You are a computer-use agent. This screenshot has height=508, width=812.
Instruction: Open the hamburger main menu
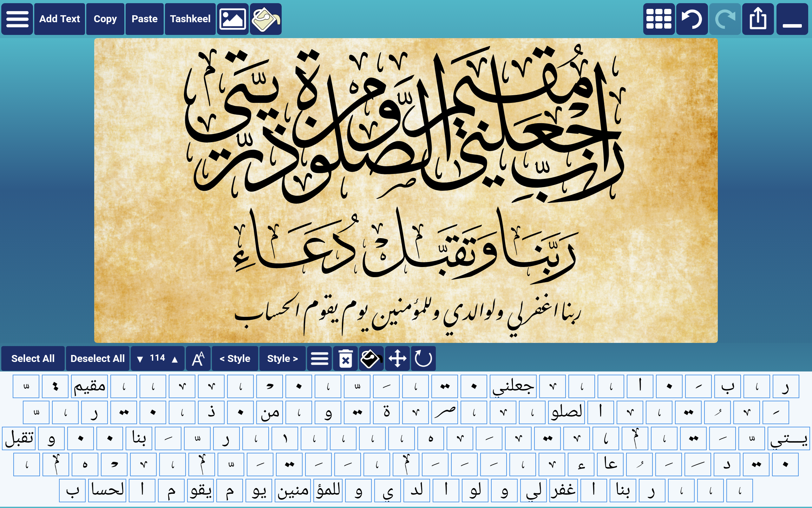17,19
